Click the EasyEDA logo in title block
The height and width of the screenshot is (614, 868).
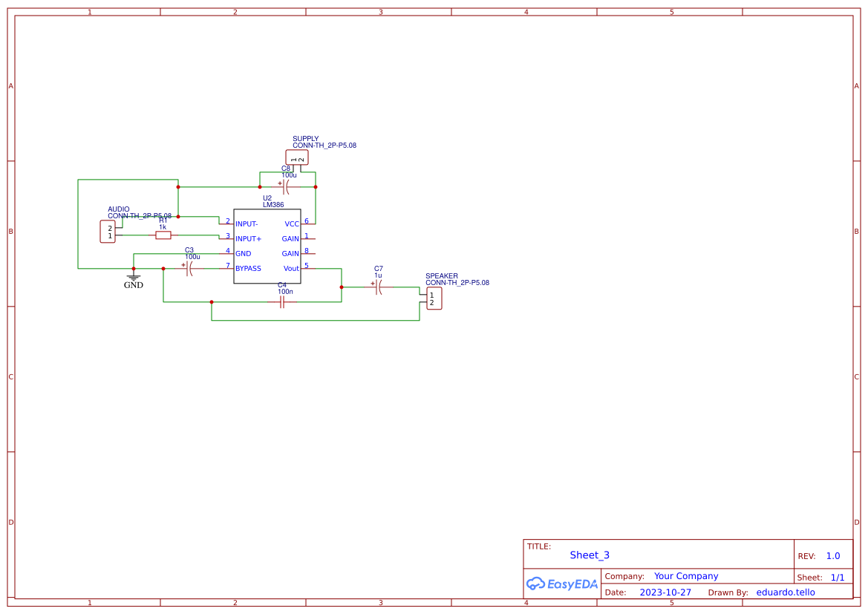point(561,584)
